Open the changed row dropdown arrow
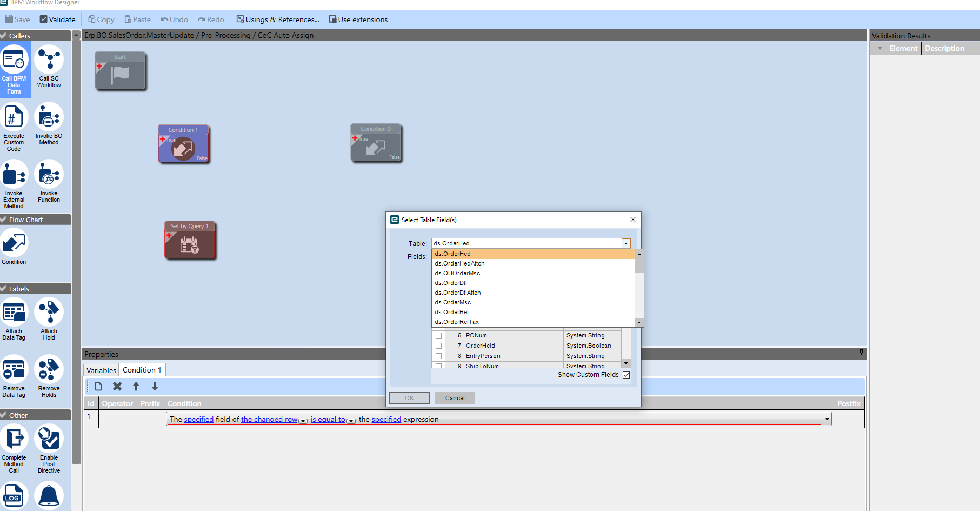The height and width of the screenshot is (511, 980). point(303,421)
